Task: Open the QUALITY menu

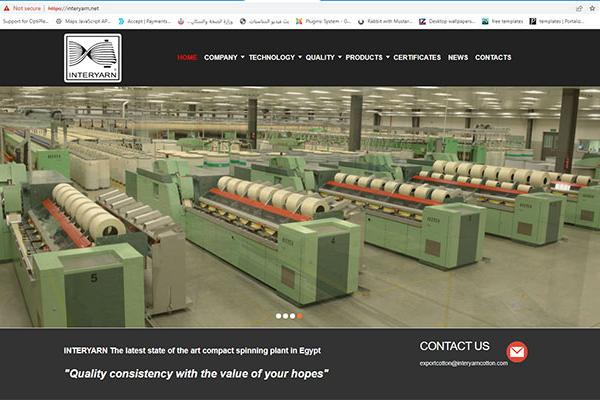Action: pos(320,57)
